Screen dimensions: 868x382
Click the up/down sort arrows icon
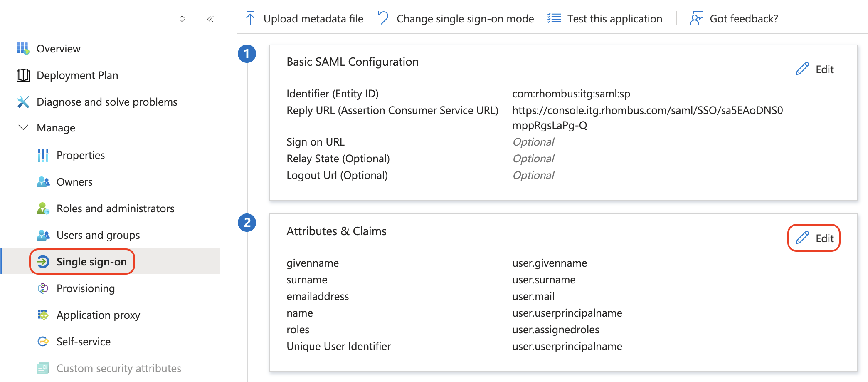(182, 19)
